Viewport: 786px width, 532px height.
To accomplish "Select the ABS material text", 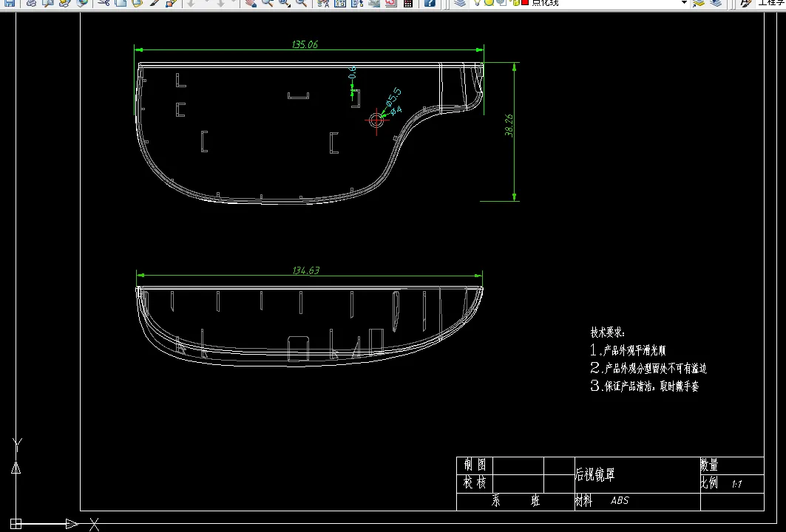I will (620, 500).
